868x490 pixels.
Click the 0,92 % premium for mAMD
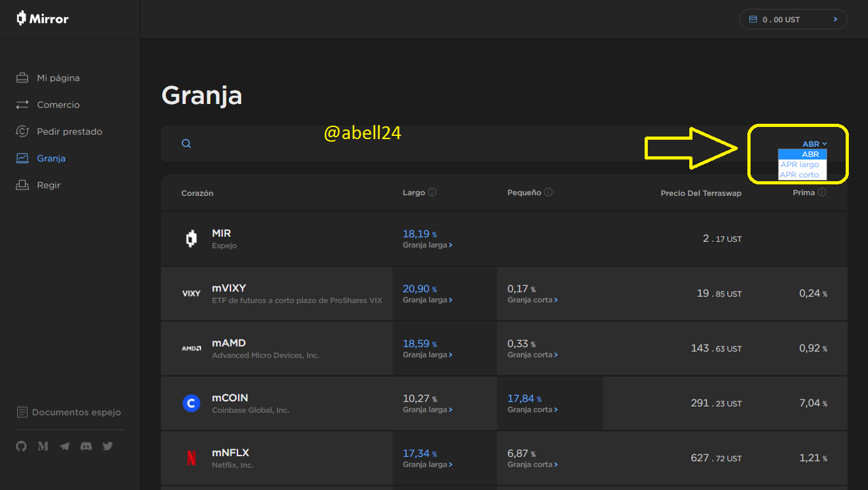click(x=813, y=348)
